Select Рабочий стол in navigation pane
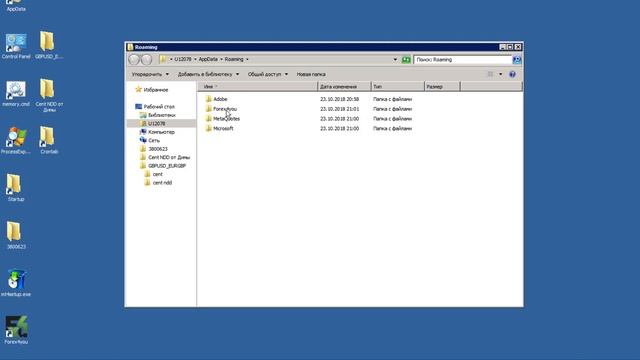This screenshot has width=640, height=360. click(x=155, y=107)
